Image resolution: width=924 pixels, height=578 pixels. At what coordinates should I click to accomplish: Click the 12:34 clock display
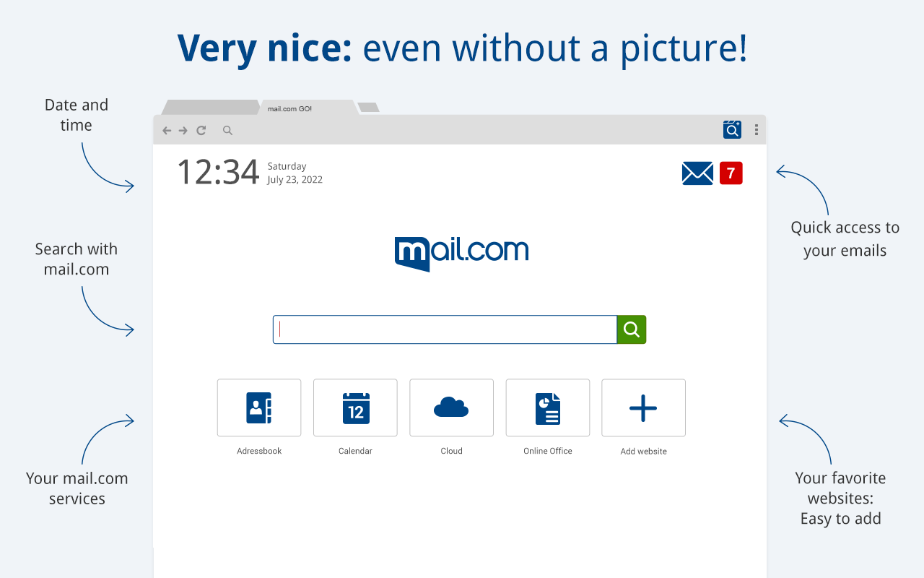(x=218, y=173)
